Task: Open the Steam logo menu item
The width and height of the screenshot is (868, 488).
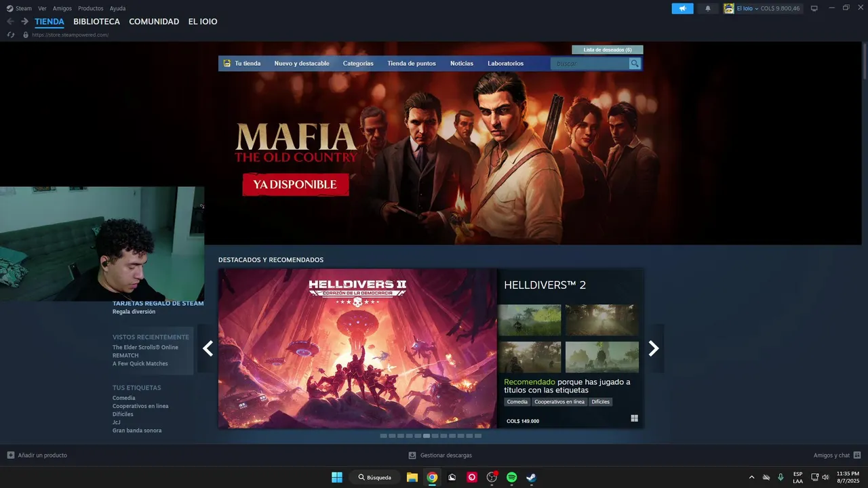Action: pos(19,8)
